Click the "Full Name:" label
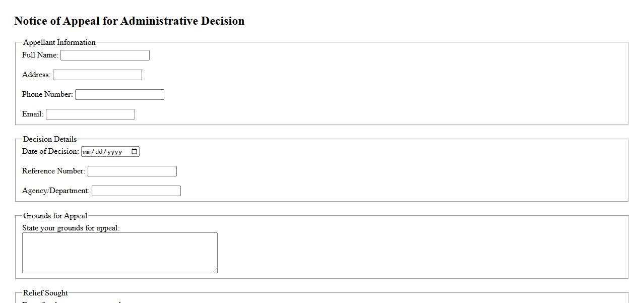 pyautogui.click(x=40, y=55)
